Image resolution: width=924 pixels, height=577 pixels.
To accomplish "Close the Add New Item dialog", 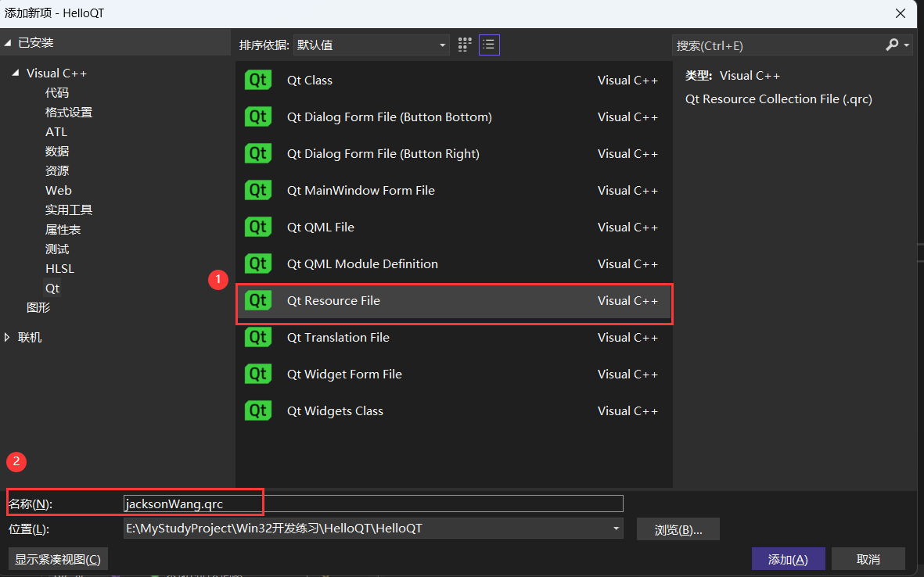I will pyautogui.click(x=901, y=13).
